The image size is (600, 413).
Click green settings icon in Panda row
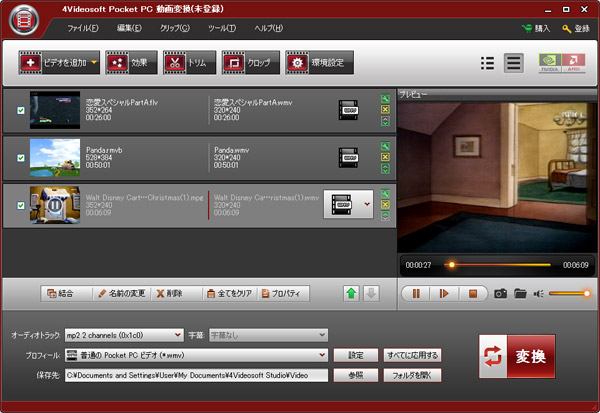(385, 146)
